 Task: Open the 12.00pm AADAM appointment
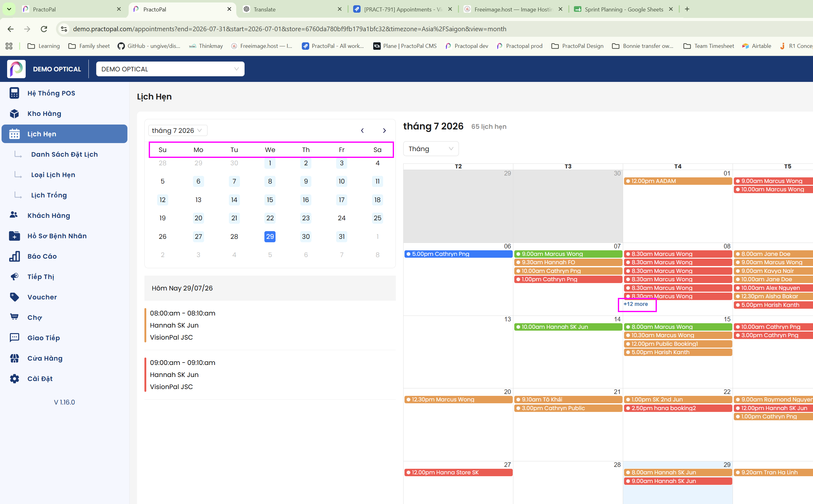coord(678,181)
